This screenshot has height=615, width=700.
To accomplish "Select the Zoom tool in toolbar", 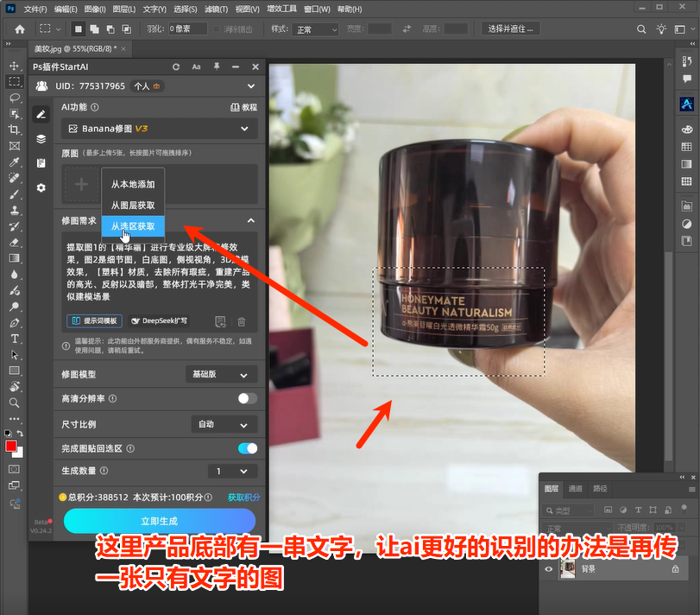I will click(x=15, y=403).
